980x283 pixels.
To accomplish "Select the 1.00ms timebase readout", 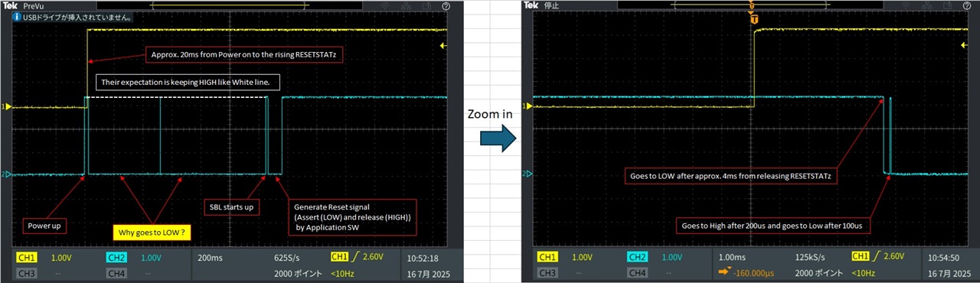I will (733, 258).
